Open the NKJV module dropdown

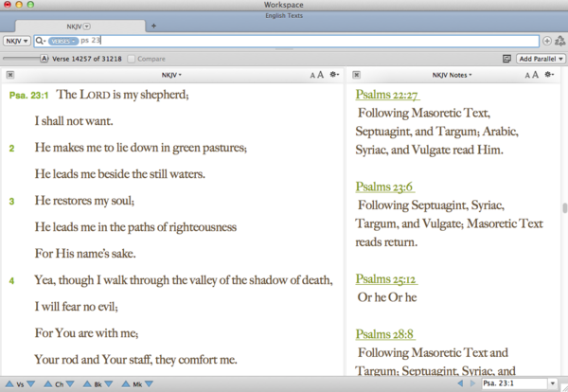click(x=17, y=41)
